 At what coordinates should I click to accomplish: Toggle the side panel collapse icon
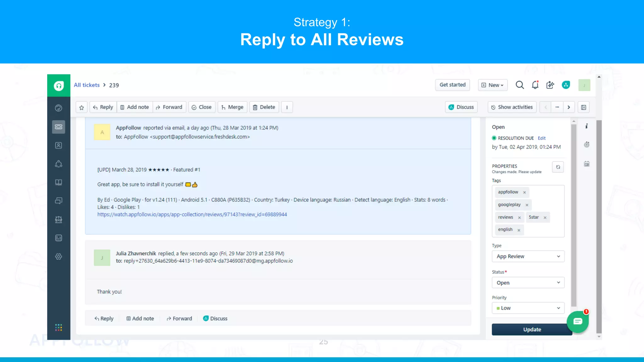click(x=584, y=107)
